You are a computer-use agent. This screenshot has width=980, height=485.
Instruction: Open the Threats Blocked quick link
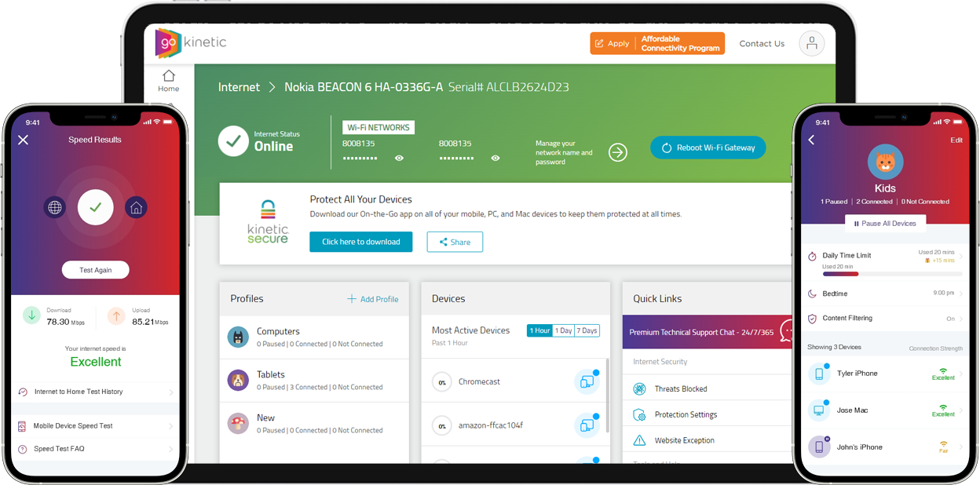click(x=680, y=388)
